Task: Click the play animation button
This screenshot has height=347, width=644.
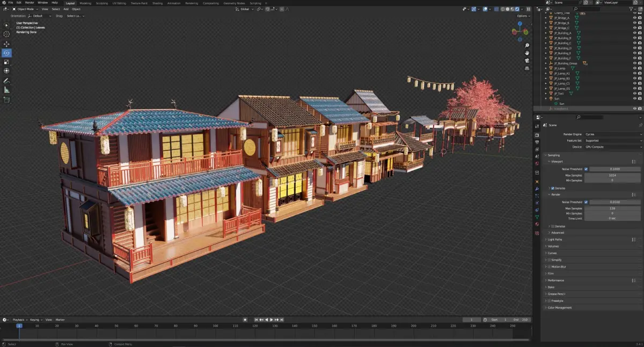Action: click(271, 320)
